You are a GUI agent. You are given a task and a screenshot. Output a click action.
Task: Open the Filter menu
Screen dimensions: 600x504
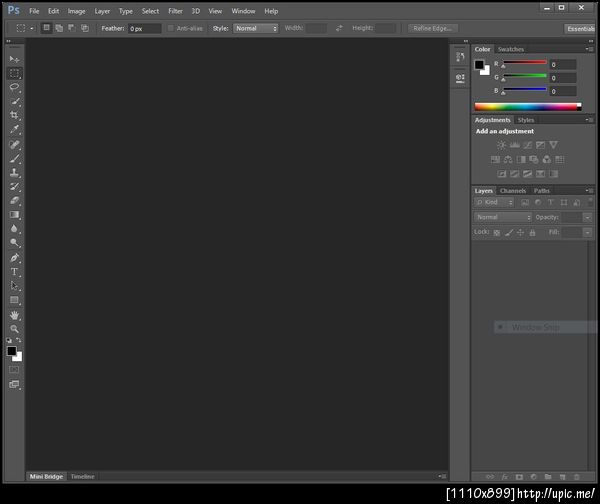coord(175,11)
